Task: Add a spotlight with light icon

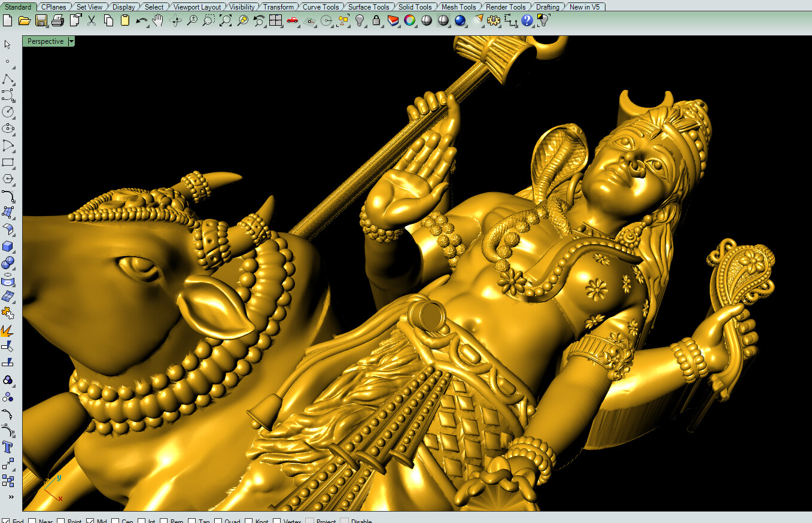Action: click(479, 21)
